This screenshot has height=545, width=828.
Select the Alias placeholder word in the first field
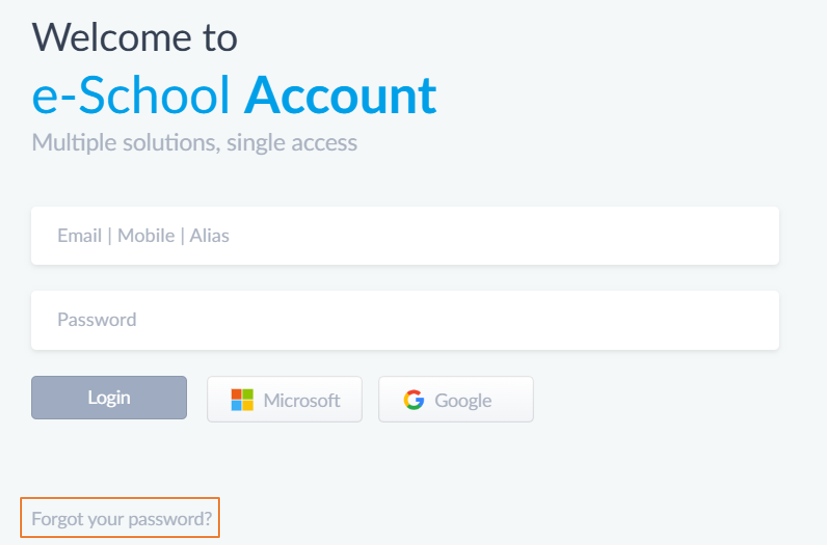click(x=210, y=236)
